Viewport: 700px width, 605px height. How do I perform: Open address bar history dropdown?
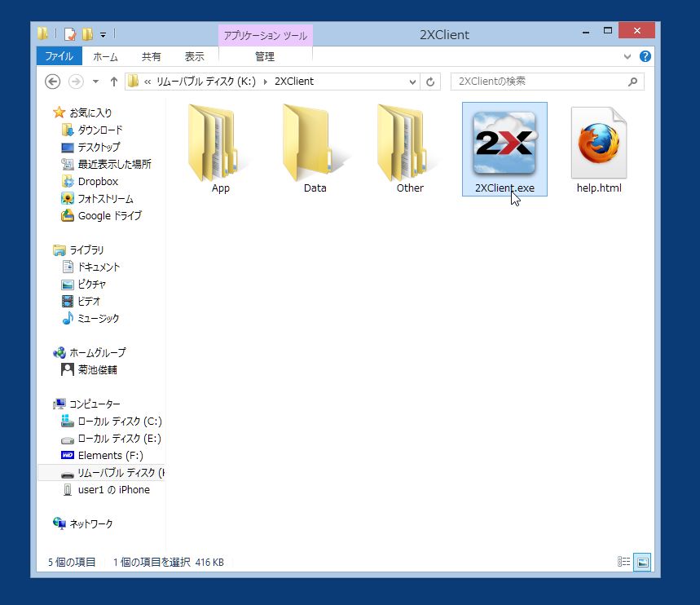click(x=412, y=82)
